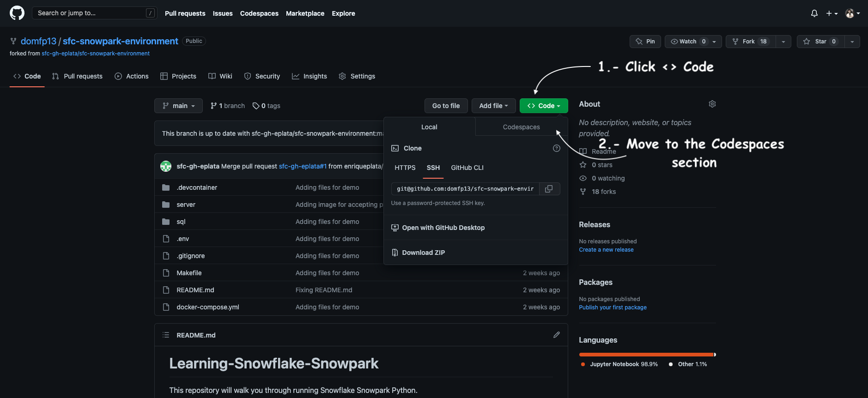Open Pull requests in top navigation
Image resolution: width=868 pixels, height=398 pixels.
point(185,13)
